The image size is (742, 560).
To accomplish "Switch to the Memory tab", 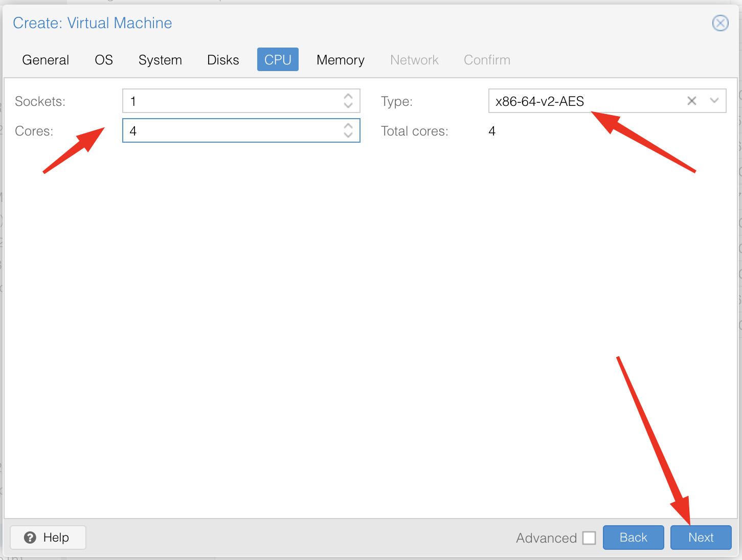I will tap(340, 60).
